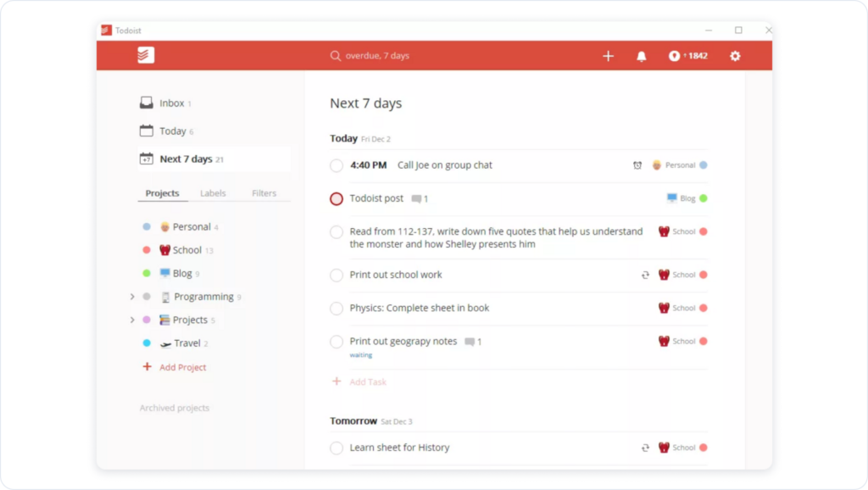
Task: Click the search magnifier icon
Action: 336,55
